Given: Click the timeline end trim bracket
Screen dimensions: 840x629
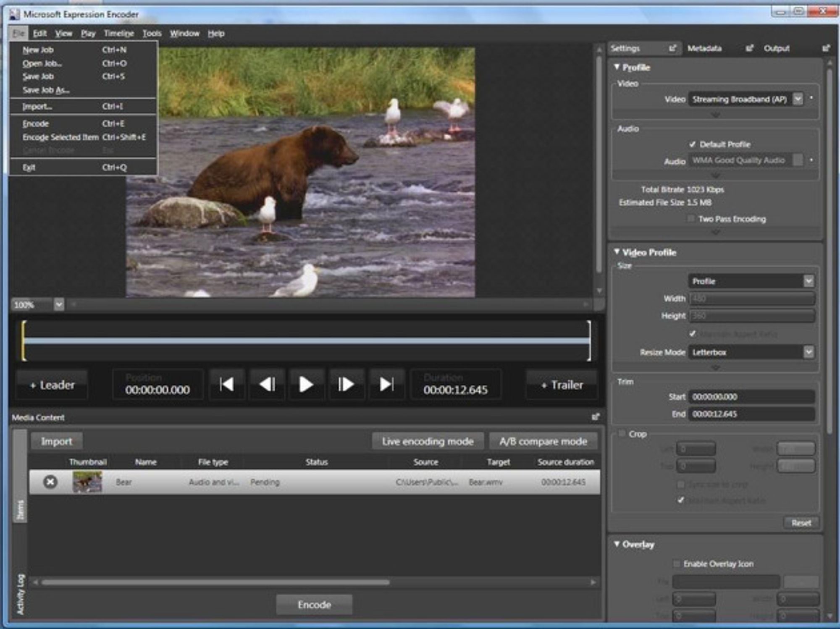Looking at the screenshot, I should (589, 341).
